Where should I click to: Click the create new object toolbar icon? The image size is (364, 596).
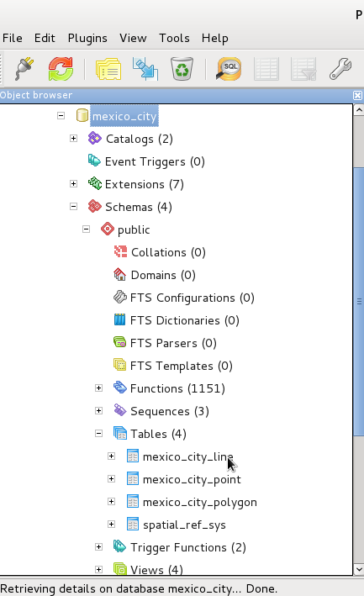tap(145, 69)
